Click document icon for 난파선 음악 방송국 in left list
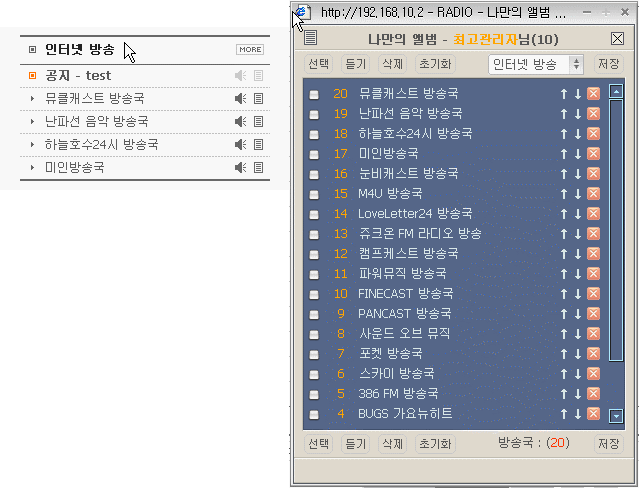639x488 pixels. point(258,121)
